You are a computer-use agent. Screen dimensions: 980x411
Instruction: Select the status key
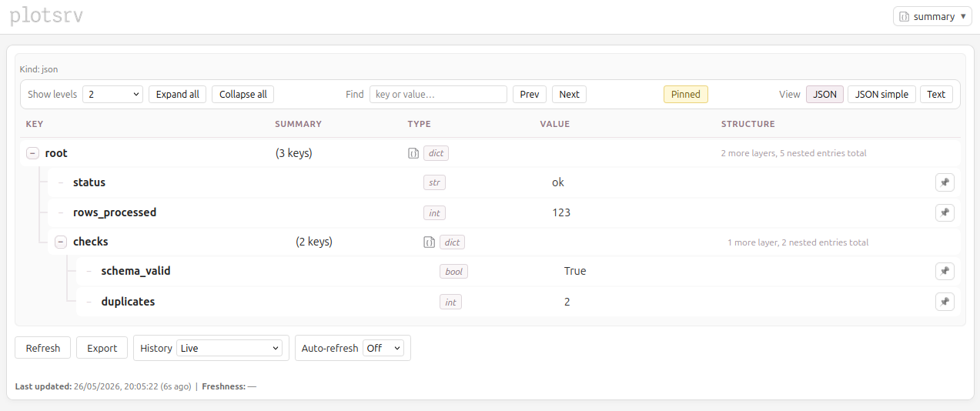pos(89,182)
